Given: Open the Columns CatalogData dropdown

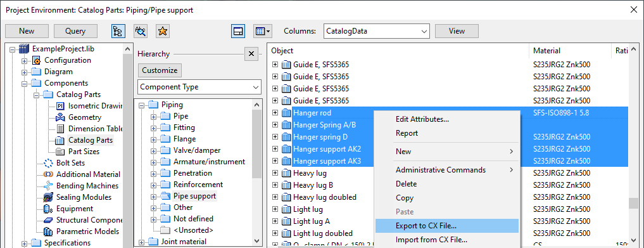Looking at the screenshot, I should pyautogui.click(x=376, y=31).
